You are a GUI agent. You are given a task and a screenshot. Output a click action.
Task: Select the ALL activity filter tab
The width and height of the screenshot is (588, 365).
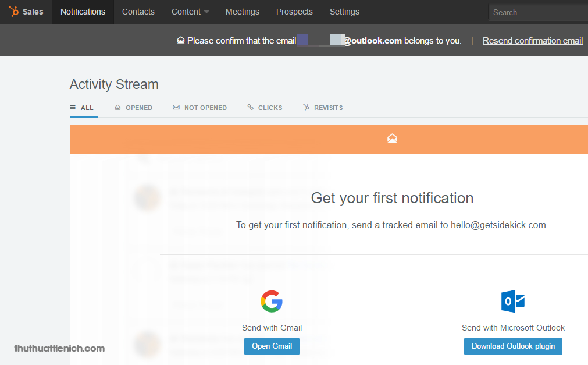(82, 108)
